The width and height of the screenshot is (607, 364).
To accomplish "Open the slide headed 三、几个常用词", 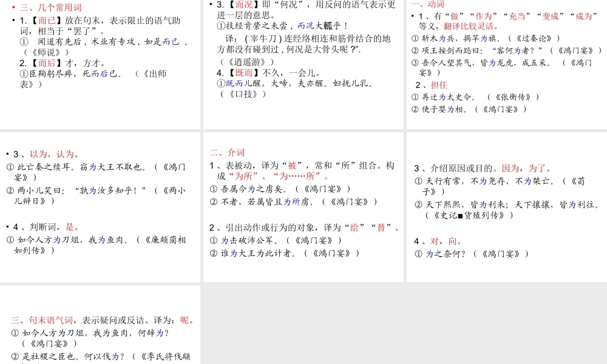I will [x=100, y=64].
